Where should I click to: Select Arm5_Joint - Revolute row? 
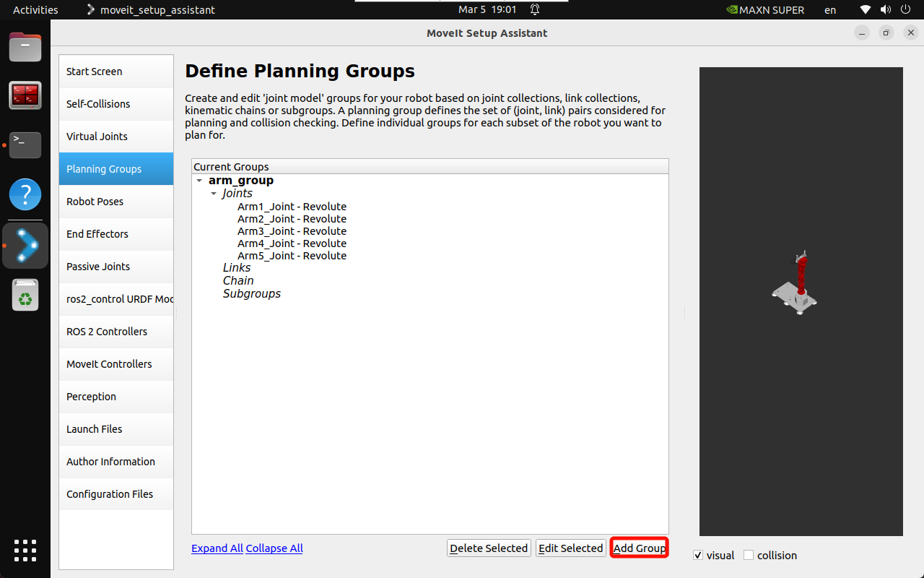(x=292, y=256)
